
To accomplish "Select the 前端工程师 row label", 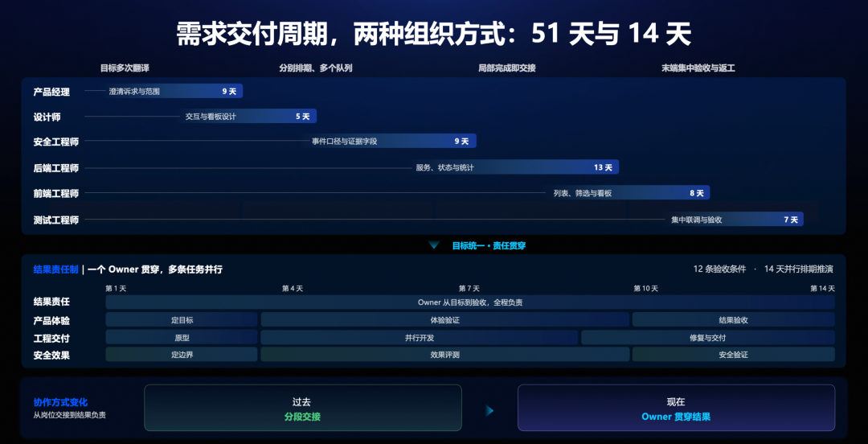I will tap(56, 194).
